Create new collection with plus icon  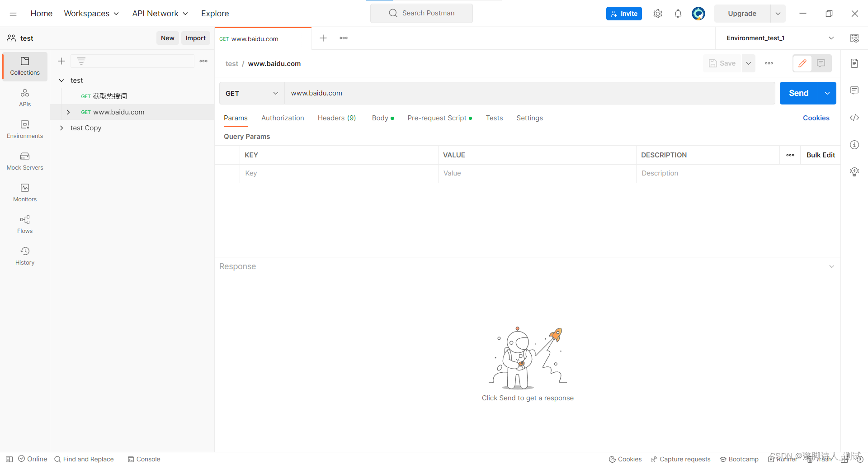click(61, 61)
